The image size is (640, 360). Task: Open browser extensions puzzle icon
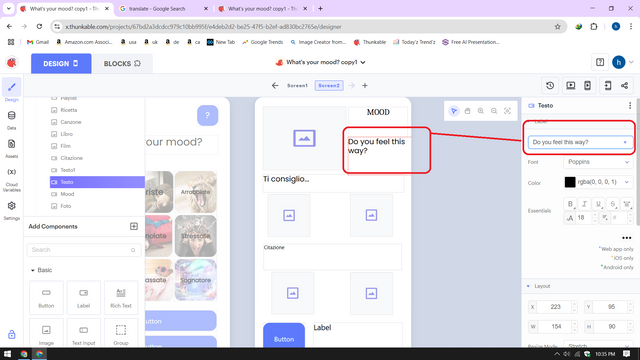coord(594,27)
